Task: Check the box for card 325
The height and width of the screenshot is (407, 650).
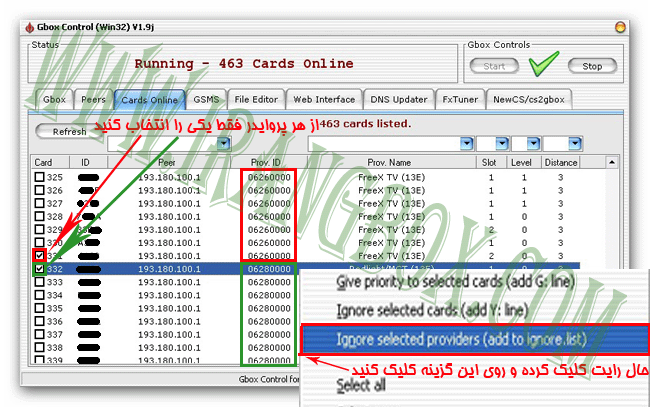Action: click(39, 177)
